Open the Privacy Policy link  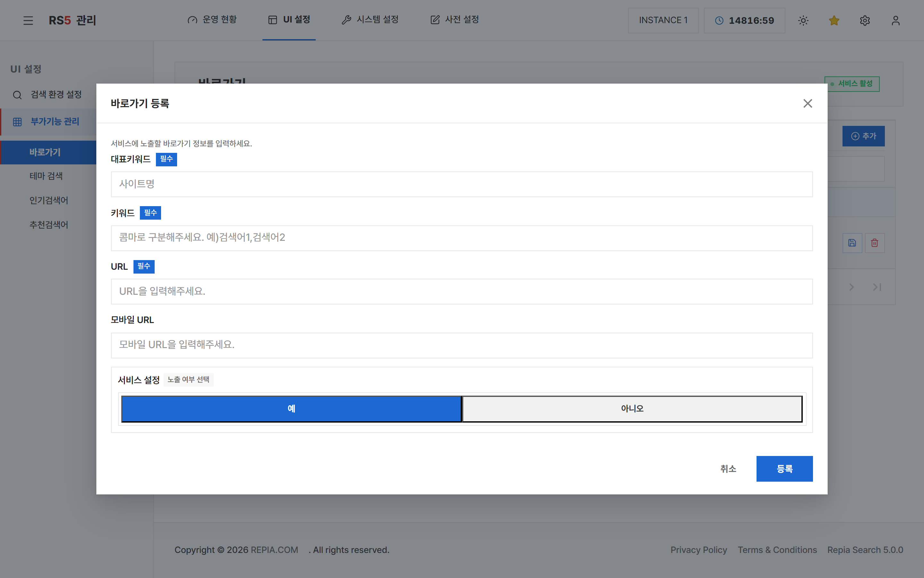(698, 550)
